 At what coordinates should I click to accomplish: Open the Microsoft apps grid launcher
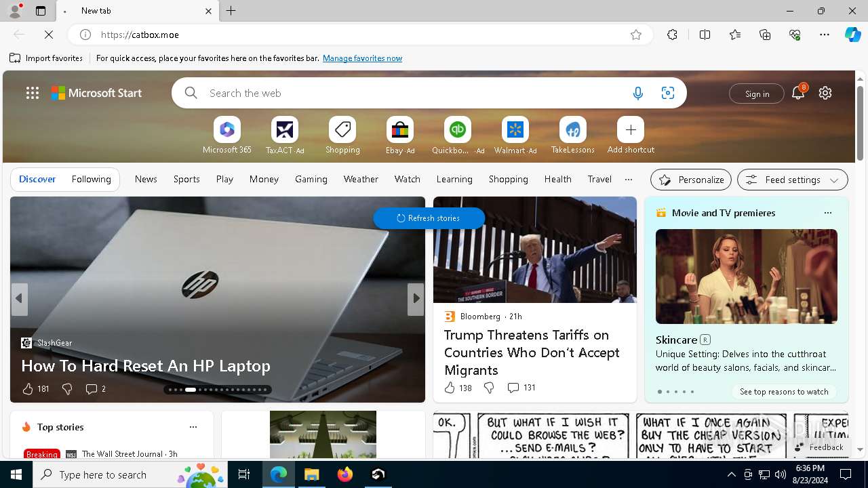pyautogui.click(x=33, y=93)
